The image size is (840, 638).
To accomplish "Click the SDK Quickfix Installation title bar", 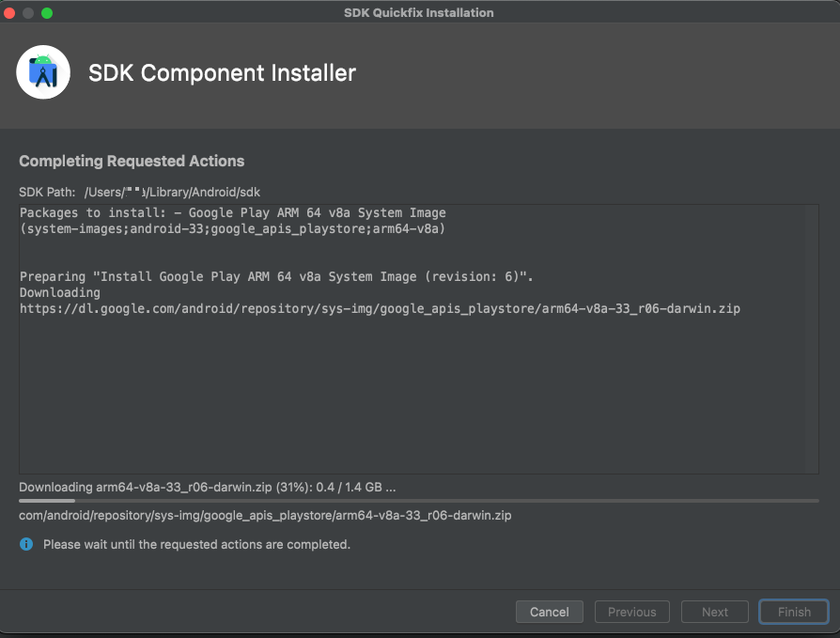I will (x=419, y=12).
